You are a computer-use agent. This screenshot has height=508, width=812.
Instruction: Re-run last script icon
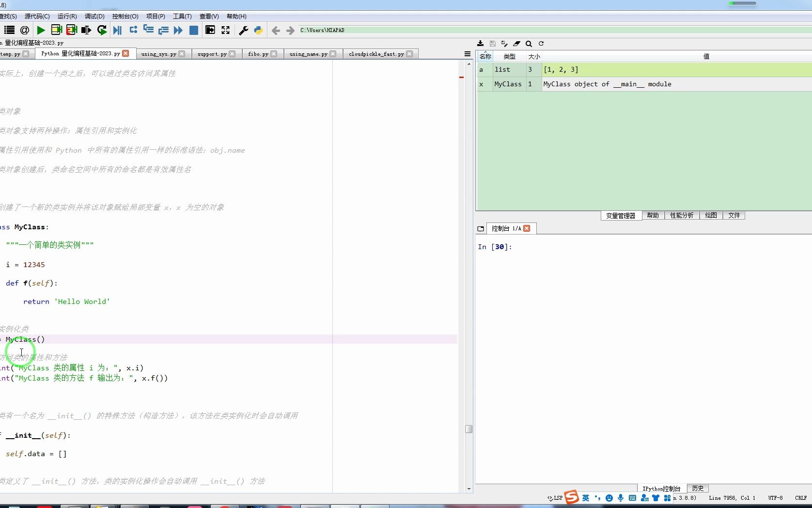[102, 30]
